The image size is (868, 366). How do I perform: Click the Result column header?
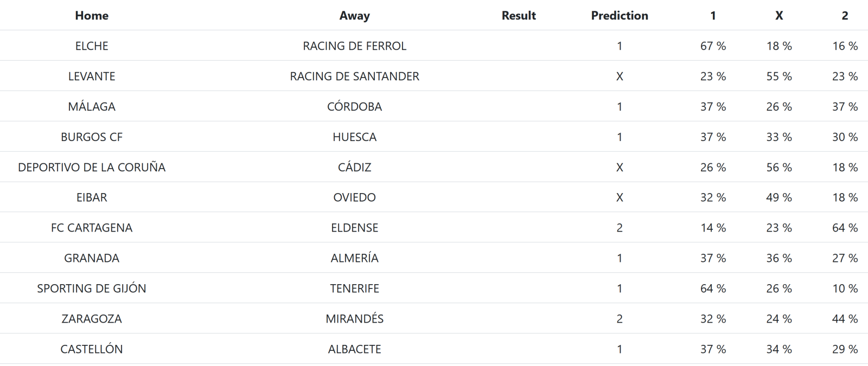[x=518, y=16]
